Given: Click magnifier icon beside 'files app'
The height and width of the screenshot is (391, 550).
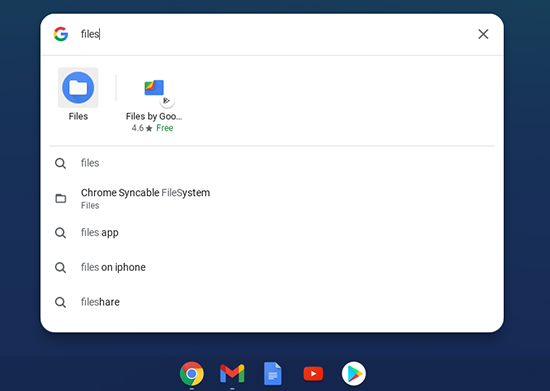Looking at the screenshot, I should click(60, 233).
